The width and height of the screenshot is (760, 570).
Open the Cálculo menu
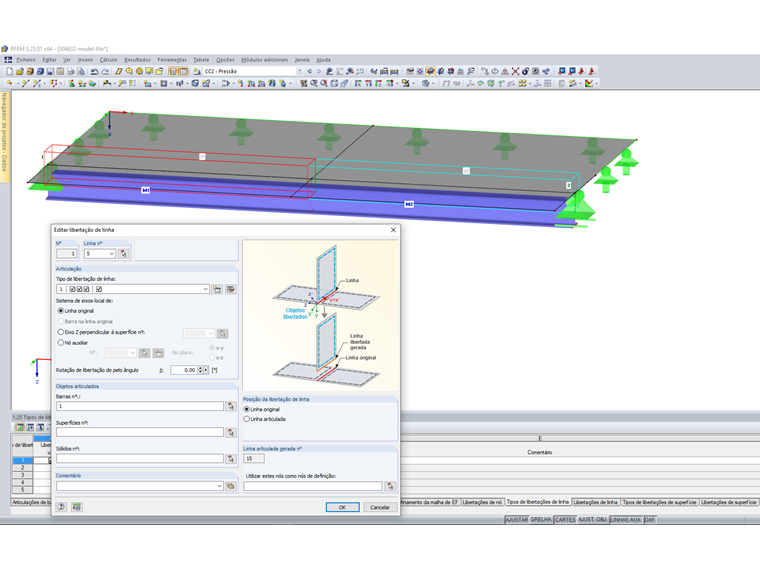109,60
